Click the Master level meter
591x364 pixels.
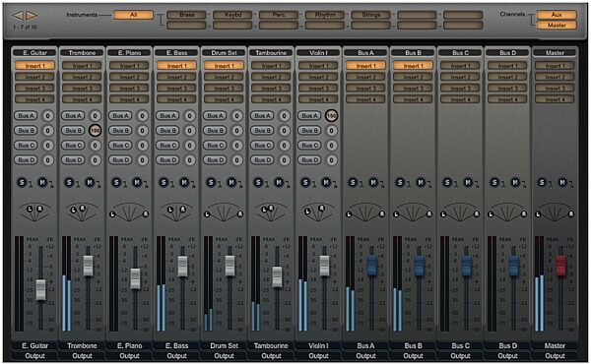[540, 283]
